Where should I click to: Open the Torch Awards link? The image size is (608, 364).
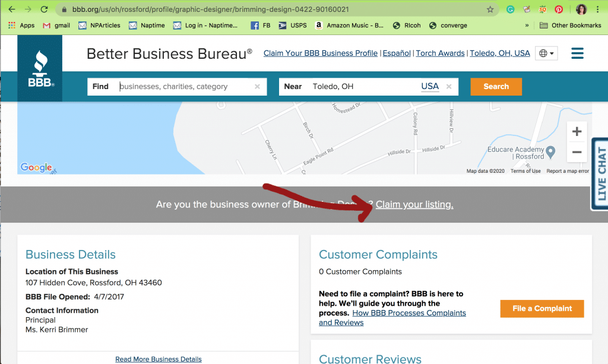(440, 53)
